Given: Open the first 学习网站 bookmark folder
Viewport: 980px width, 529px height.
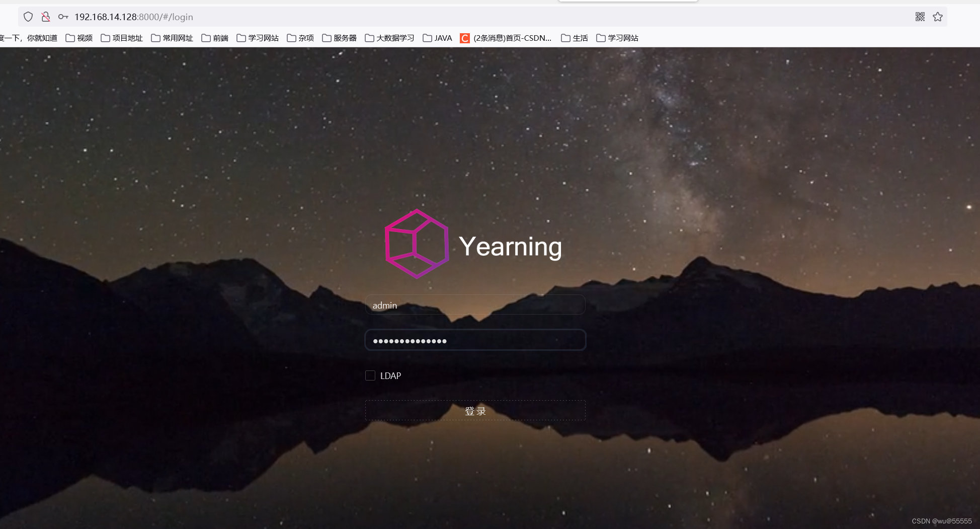Looking at the screenshot, I should point(258,38).
